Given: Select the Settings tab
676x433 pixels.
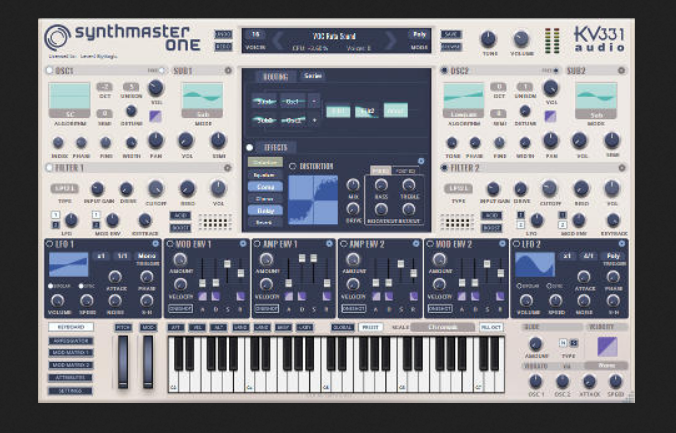Looking at the screenshot, I should pyautogui.click(x=71, y=391).
